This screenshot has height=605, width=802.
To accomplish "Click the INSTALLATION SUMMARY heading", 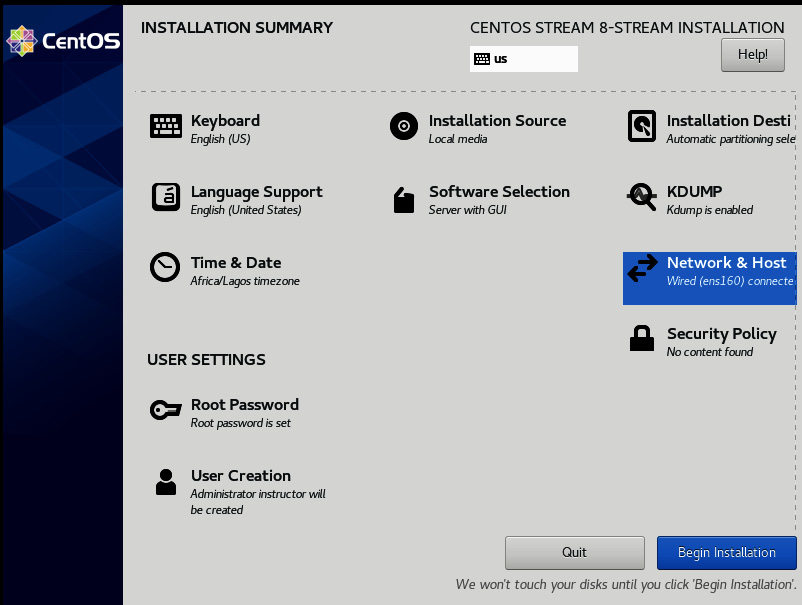I will pyautogui.click(x=237, y=28).
